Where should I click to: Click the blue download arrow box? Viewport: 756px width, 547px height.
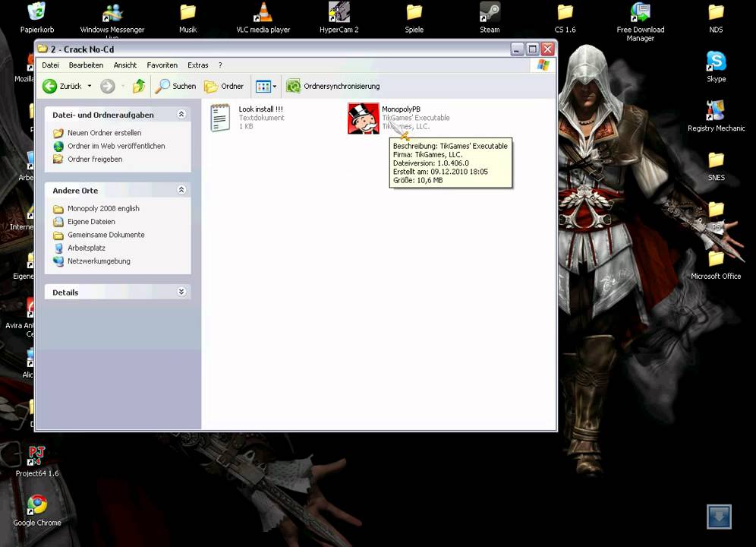point(719,517)
